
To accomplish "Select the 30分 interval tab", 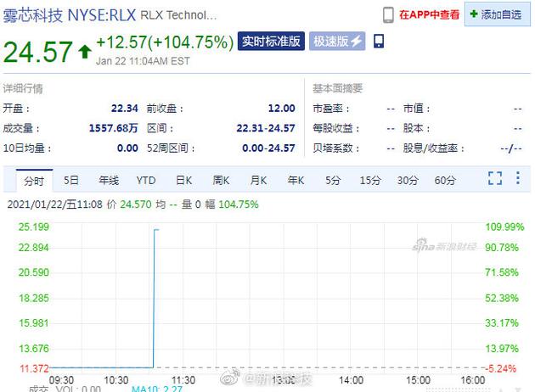I will point(408,181).
